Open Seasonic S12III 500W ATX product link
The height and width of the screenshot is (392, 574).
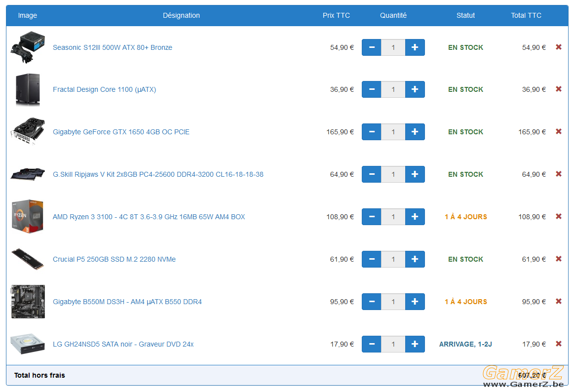(113, 47)
